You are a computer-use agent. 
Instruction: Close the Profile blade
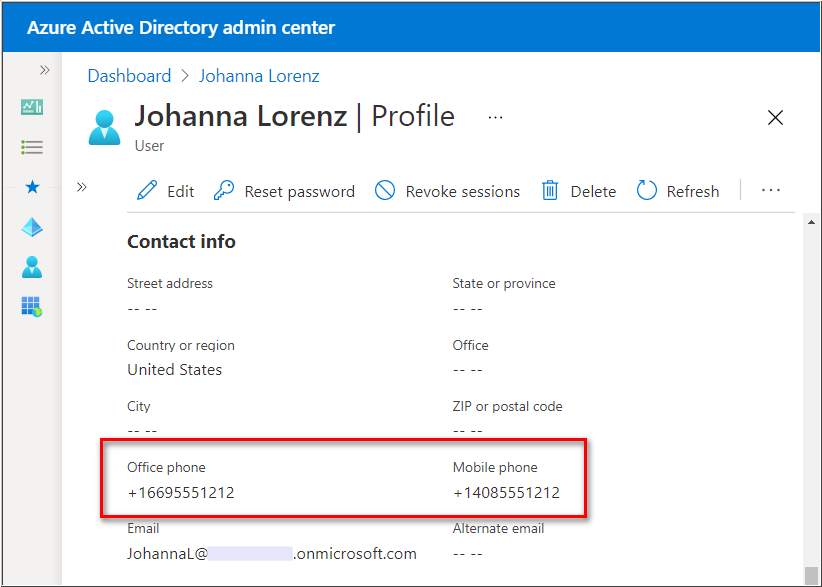point(775,117)
